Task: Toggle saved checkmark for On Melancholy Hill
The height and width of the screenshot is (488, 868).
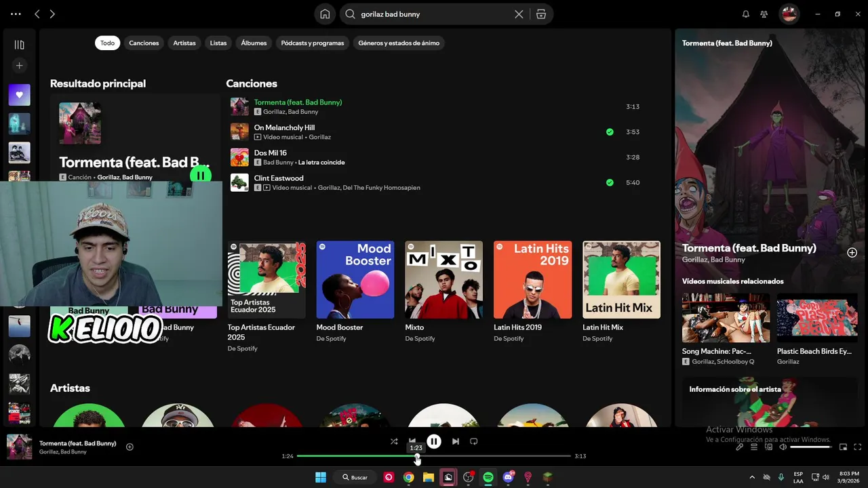Action: [610, 132]
